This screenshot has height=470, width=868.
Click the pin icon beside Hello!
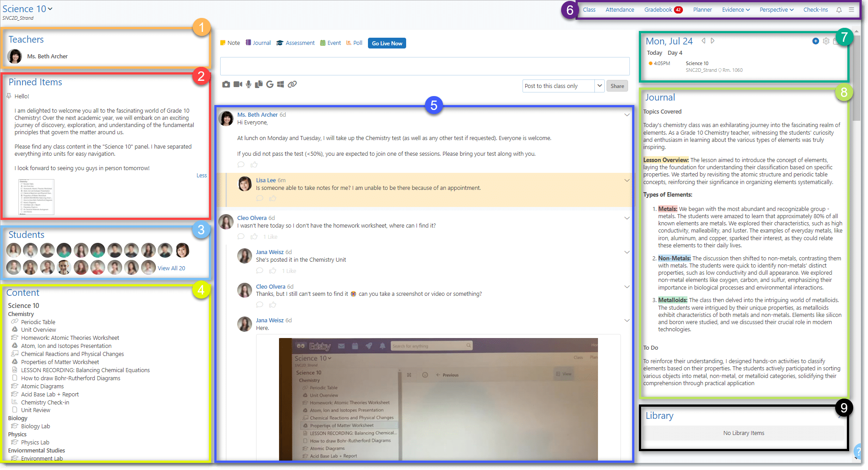pyautogui.click(x=9, y=96)
